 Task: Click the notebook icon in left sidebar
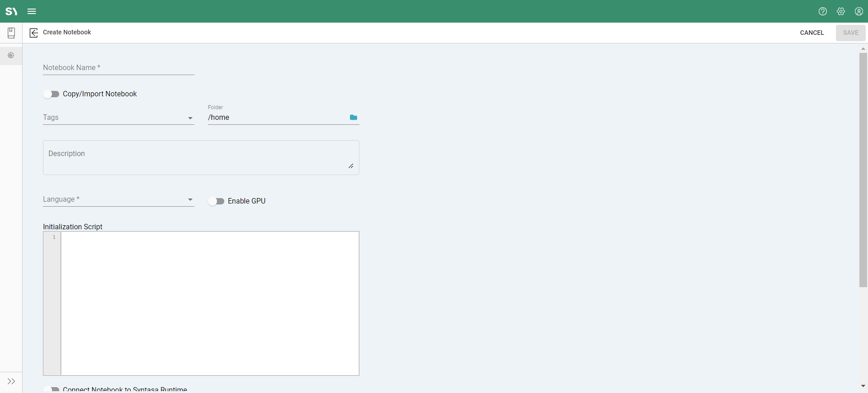click(11, 33)
